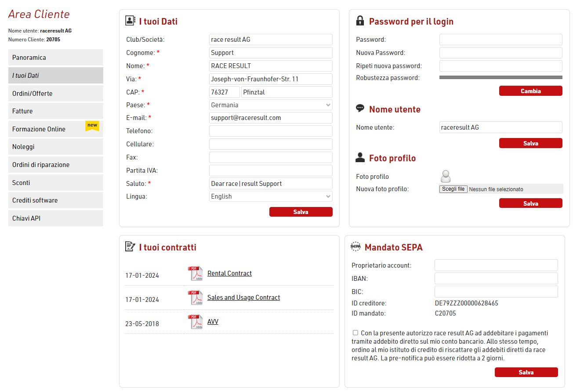Open Sconti in the sidebar

[56, 183]
